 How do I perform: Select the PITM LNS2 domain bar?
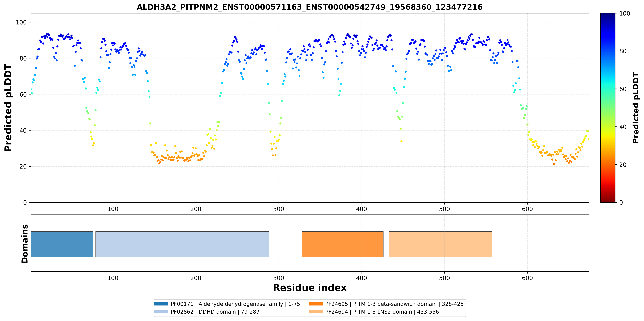click(440, 244)
